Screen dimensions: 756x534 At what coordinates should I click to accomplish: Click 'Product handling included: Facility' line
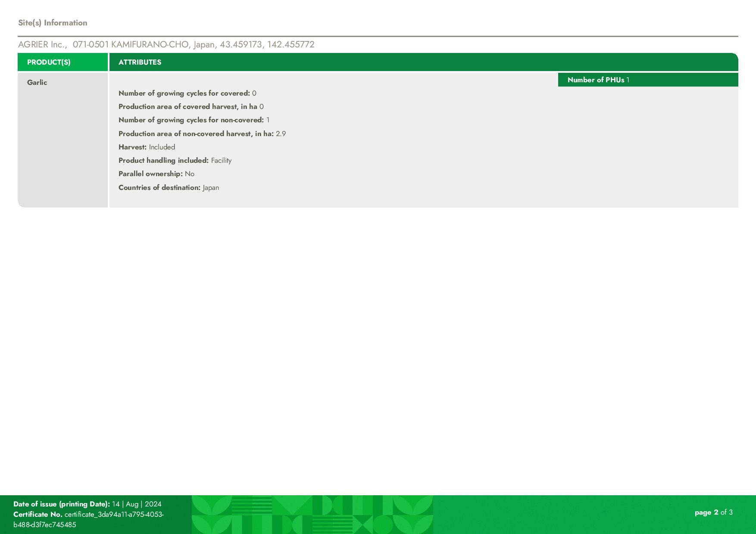tap(175, 160)
